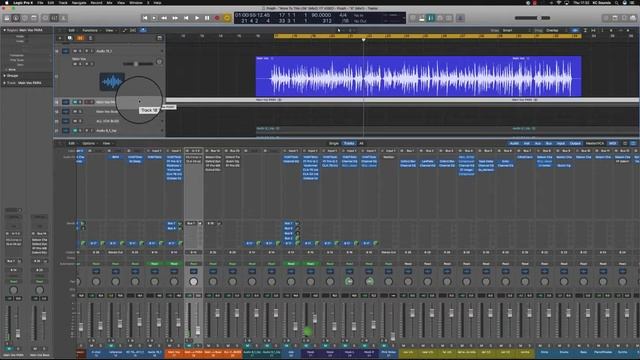640x360 pixels.
Task: Click the pan knob of the selected channel strip
Action: (x=193, y=282)
